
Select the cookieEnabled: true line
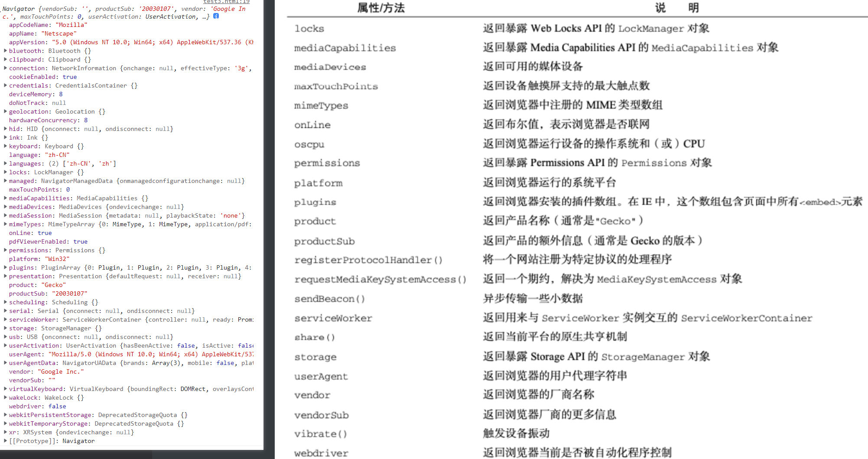click(x=43, y=77)
